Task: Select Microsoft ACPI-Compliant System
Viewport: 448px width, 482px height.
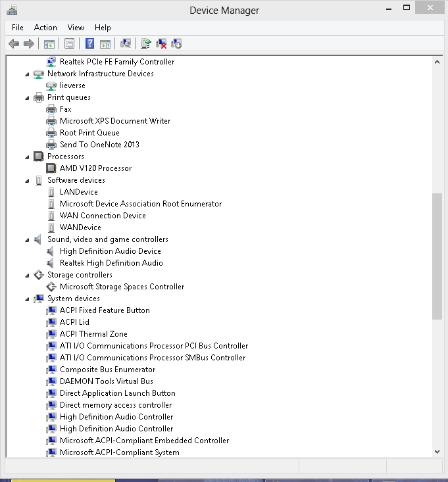Action: (x=119, y=452)
